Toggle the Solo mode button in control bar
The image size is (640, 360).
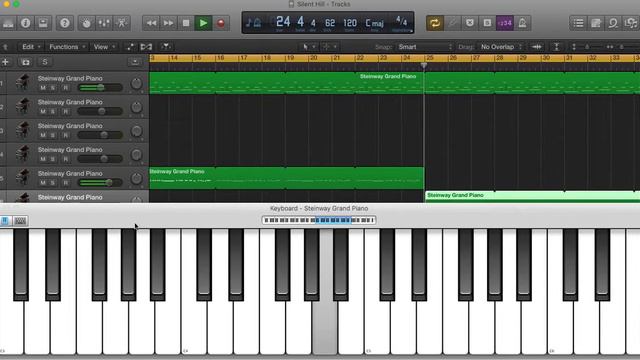(487, 23)
